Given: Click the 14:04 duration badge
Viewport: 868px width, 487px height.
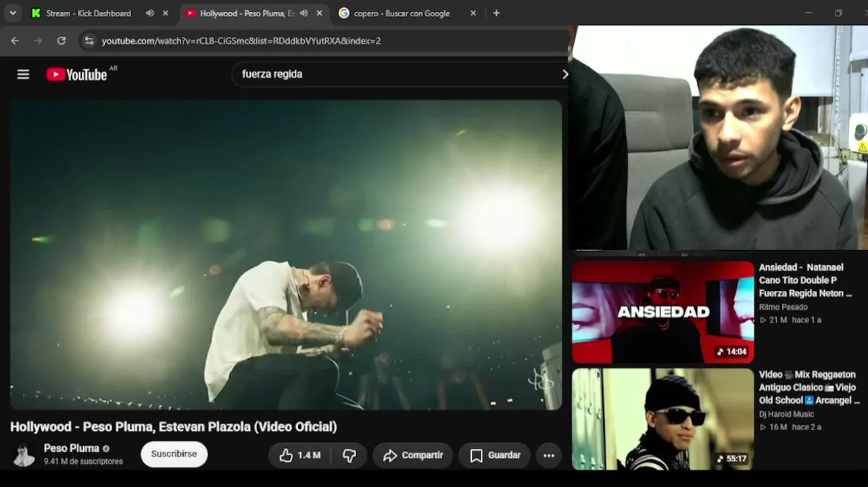Looking at the screenshot, I should pyautogui.click(x=732, y=352).
